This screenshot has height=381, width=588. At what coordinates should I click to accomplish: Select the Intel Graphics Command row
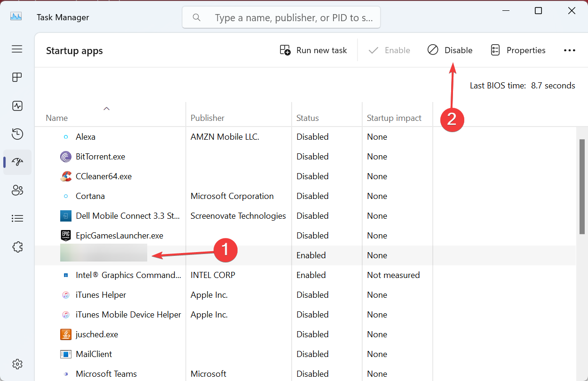[305, 275]
